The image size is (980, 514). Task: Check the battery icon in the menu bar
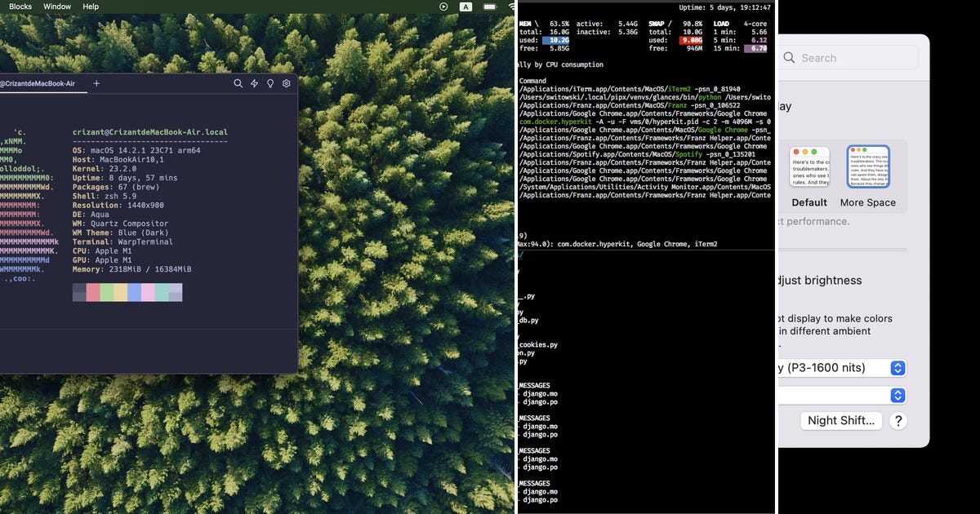[491, 6]
